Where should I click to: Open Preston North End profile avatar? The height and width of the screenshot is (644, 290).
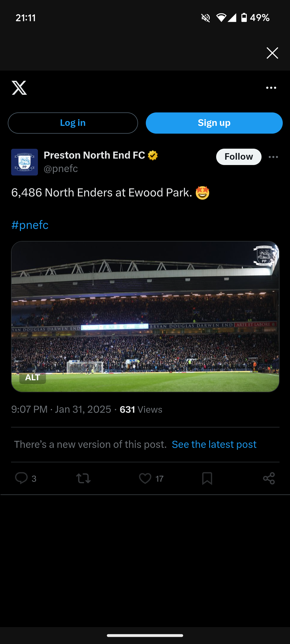pos(24,162)
